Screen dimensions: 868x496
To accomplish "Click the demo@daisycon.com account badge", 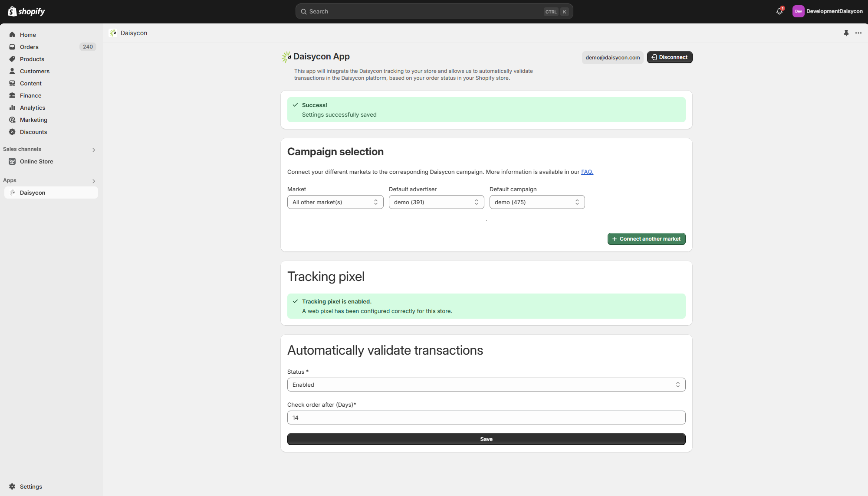I will click(612, 58).
